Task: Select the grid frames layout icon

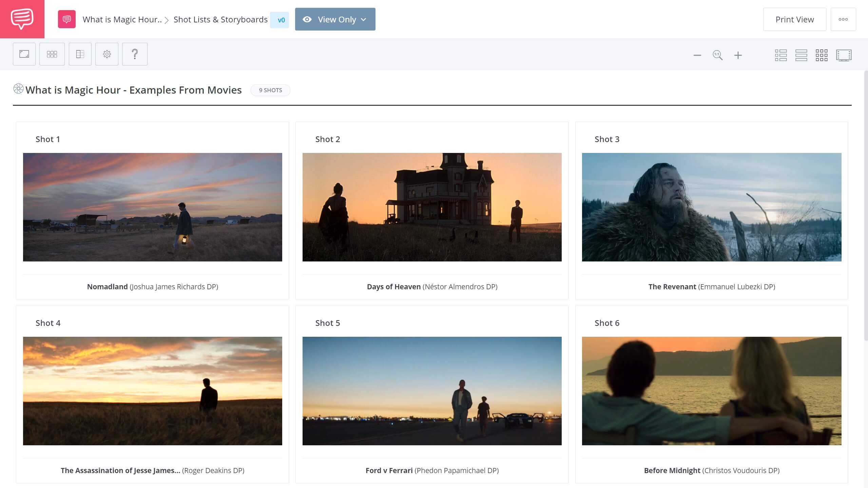Action: pos(52,54)
